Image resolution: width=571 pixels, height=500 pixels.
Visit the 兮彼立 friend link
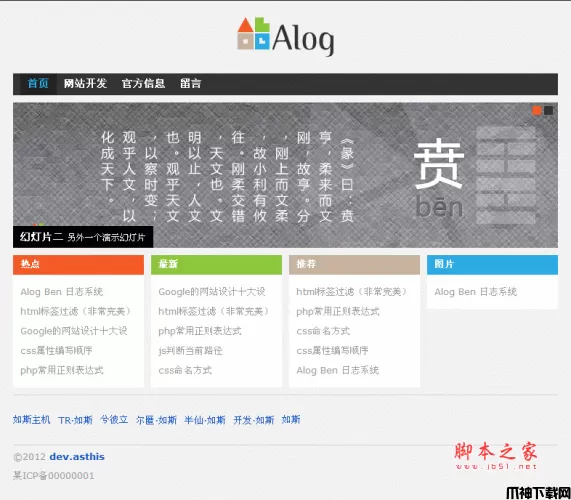114,420
